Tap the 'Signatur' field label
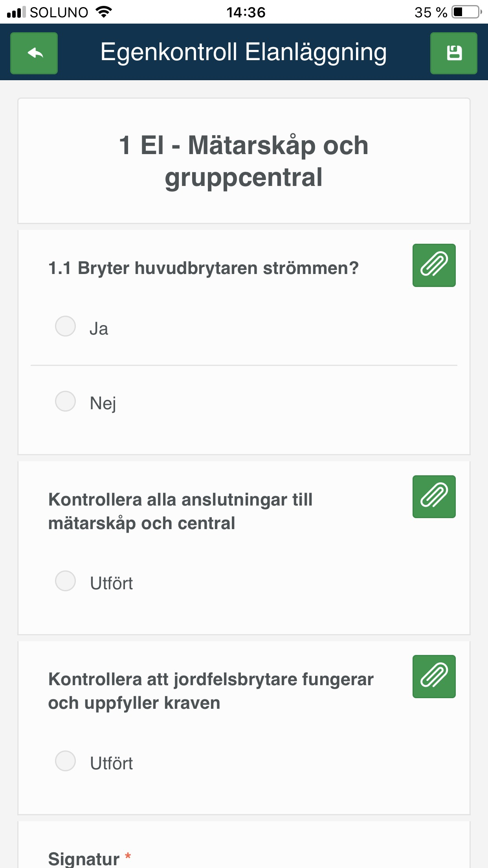The image size is (488, 868). click(x=84, y=859)
